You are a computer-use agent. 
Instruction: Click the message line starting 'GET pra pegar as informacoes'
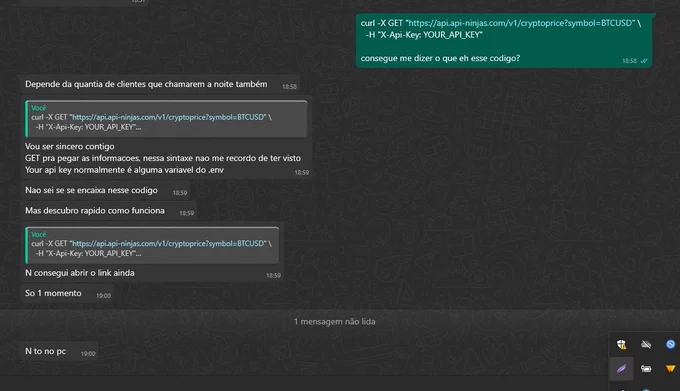[163, 158]
